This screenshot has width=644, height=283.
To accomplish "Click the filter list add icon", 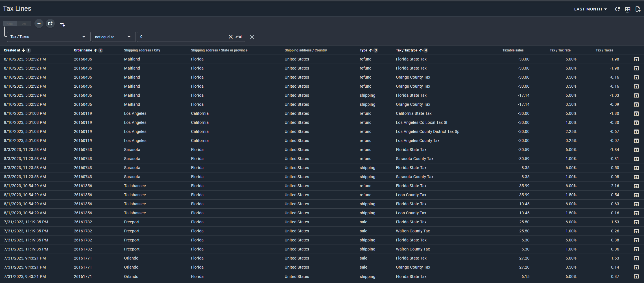I will pyautogui.click(x=62, y=24).
